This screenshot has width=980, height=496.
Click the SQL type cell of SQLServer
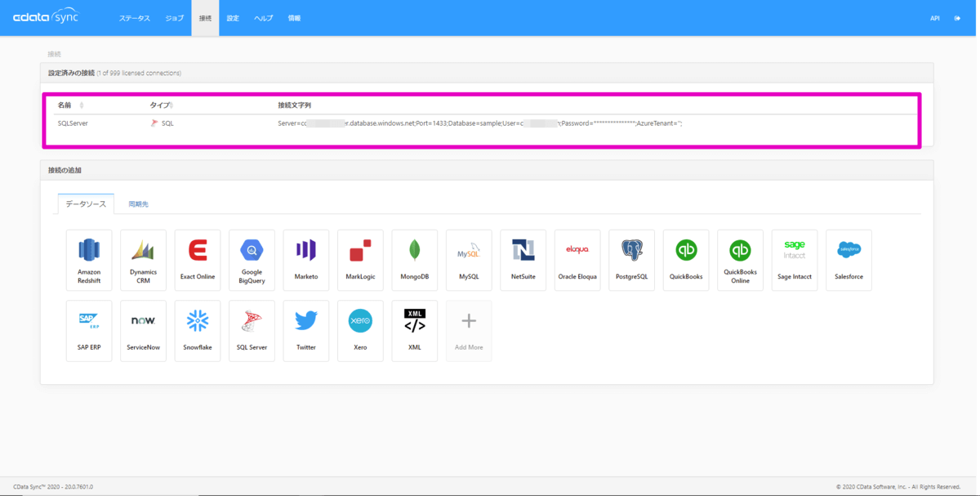[x=163, y=123]
